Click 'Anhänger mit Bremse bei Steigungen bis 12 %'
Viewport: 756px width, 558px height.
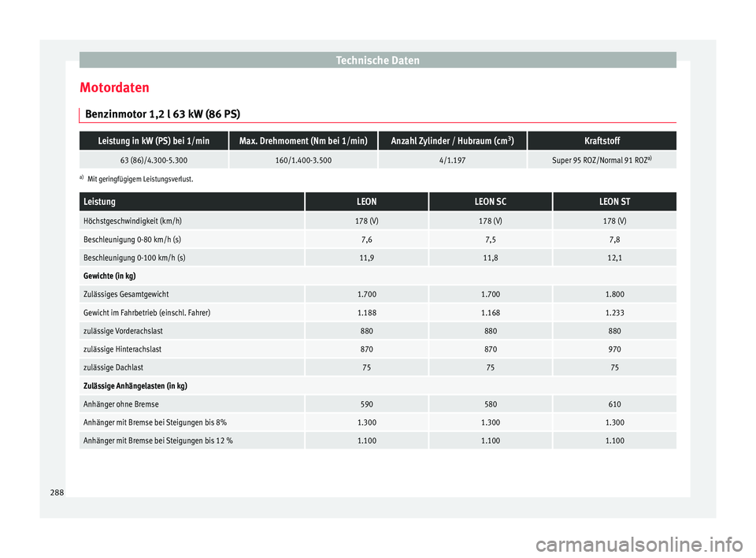tap(158, 441)
